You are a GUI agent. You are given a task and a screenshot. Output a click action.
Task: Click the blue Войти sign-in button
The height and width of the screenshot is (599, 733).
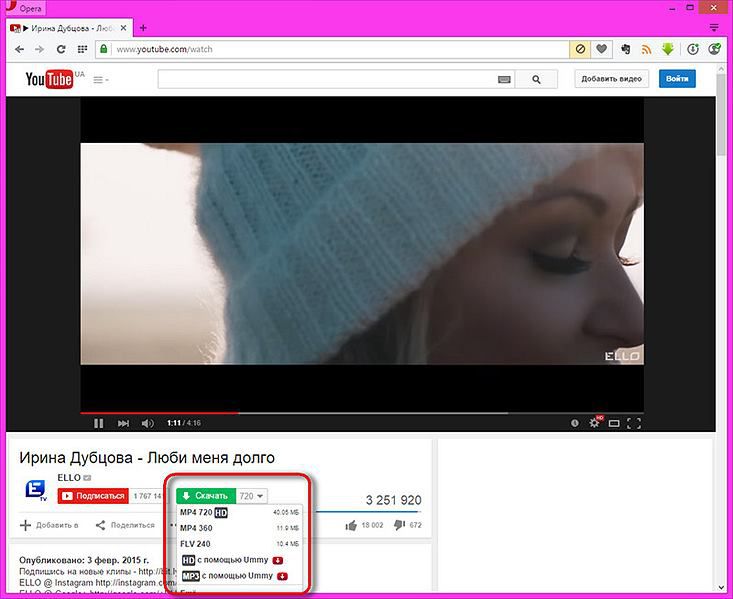point(677,79)
